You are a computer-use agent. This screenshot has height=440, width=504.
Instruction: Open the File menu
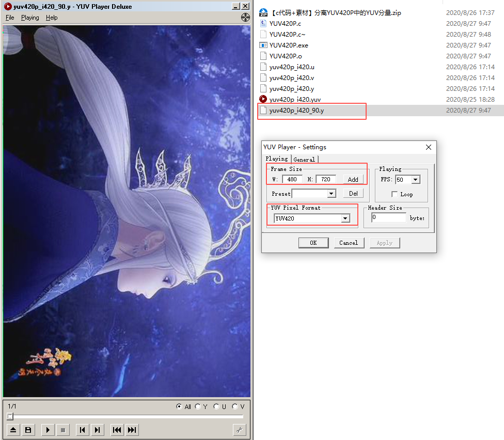10,18
